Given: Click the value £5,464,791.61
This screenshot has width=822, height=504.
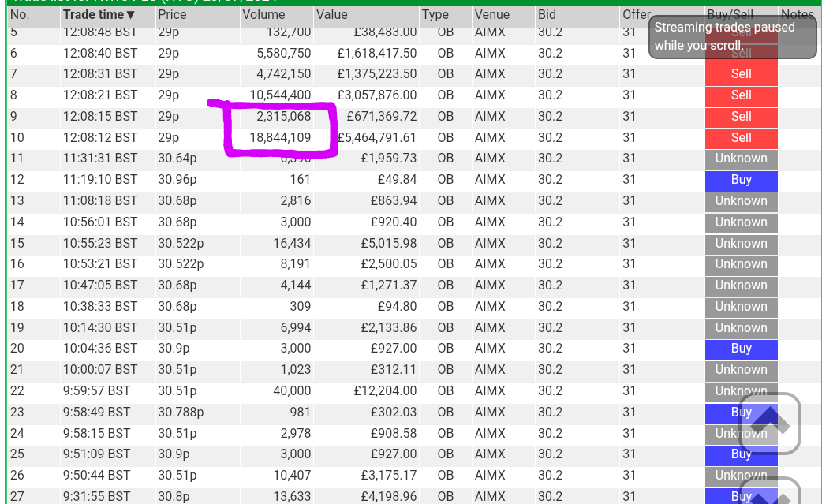Looking at the screenshot, I should click(377, 138).
